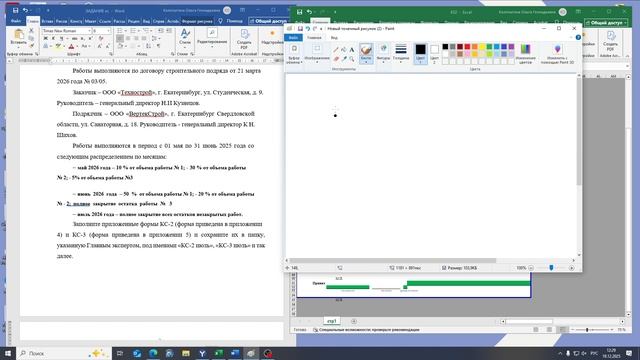This screenshot has width=640, height=360.
Task: Select the Fill bucket tool in Paint
Action: 344,50
